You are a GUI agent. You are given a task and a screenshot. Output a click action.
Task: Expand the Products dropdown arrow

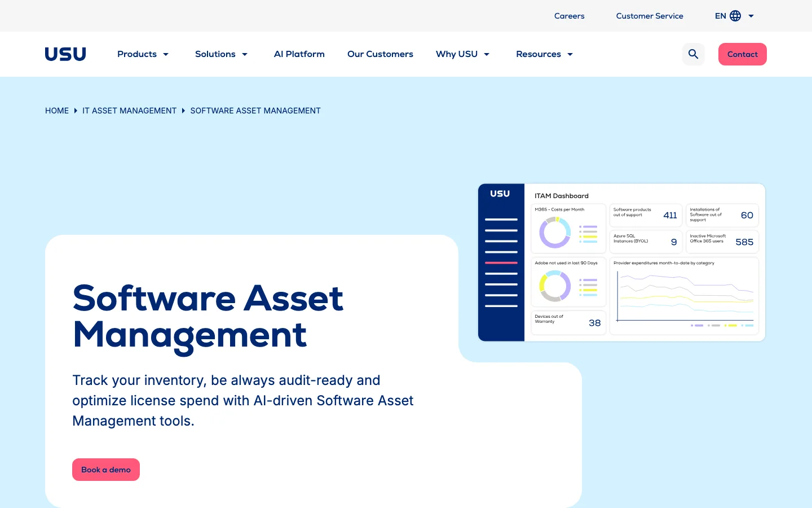pos(166,54)
